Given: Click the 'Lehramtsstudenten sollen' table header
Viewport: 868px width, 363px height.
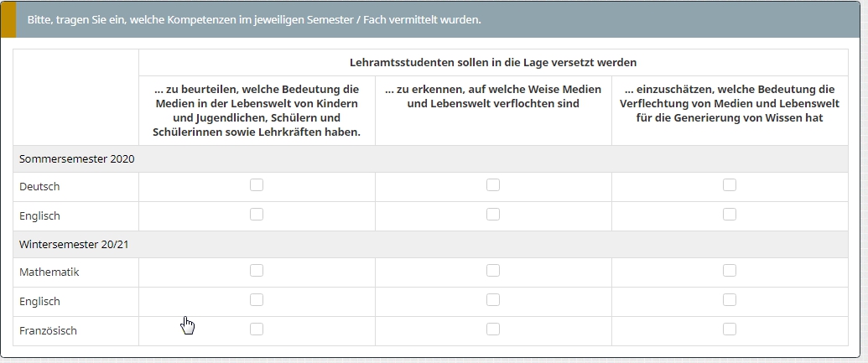Looking at the screenshot, I should pos(493,62).
